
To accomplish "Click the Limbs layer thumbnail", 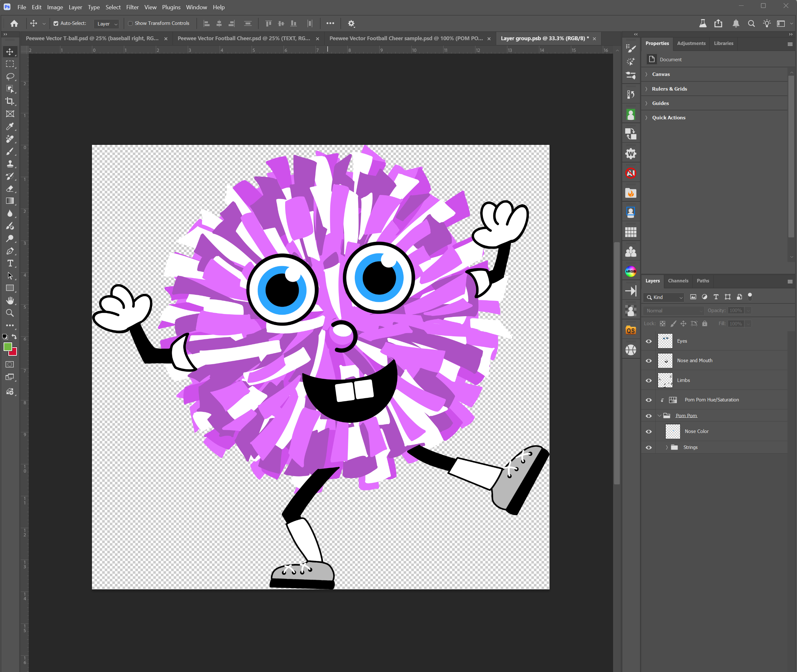I will (665, 380).
